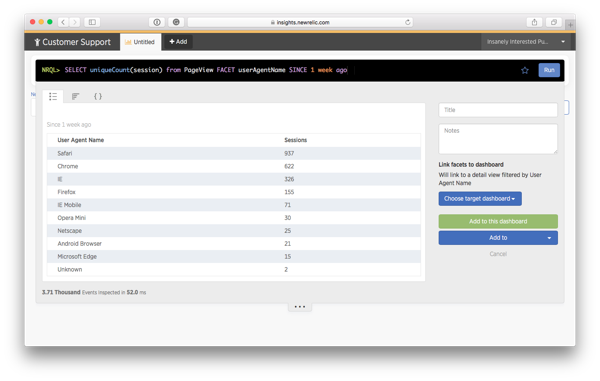Screen dimensions: 600x381
Task: Select the Safari row in the table
Action: point(234,153)
